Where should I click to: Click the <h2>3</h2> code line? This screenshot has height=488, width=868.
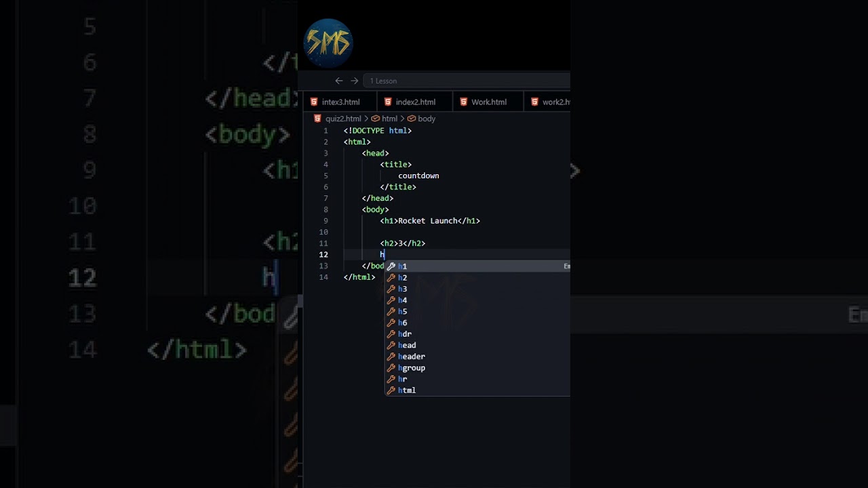(x=403, y=243)
